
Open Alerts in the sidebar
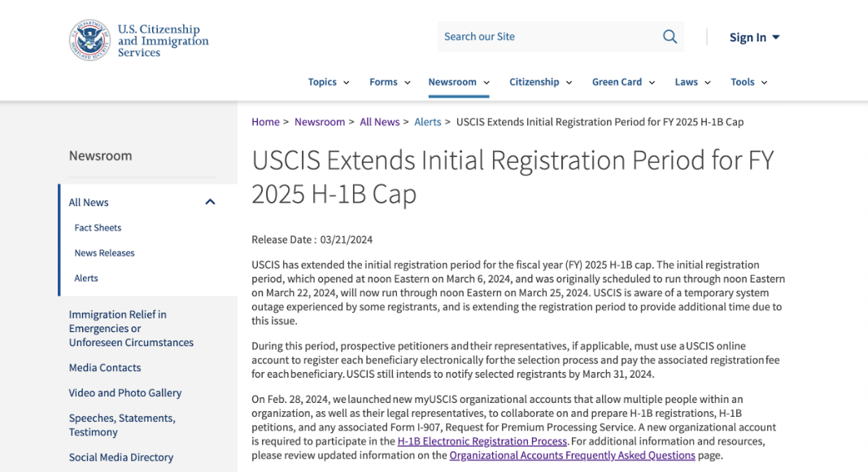(86, 278)
